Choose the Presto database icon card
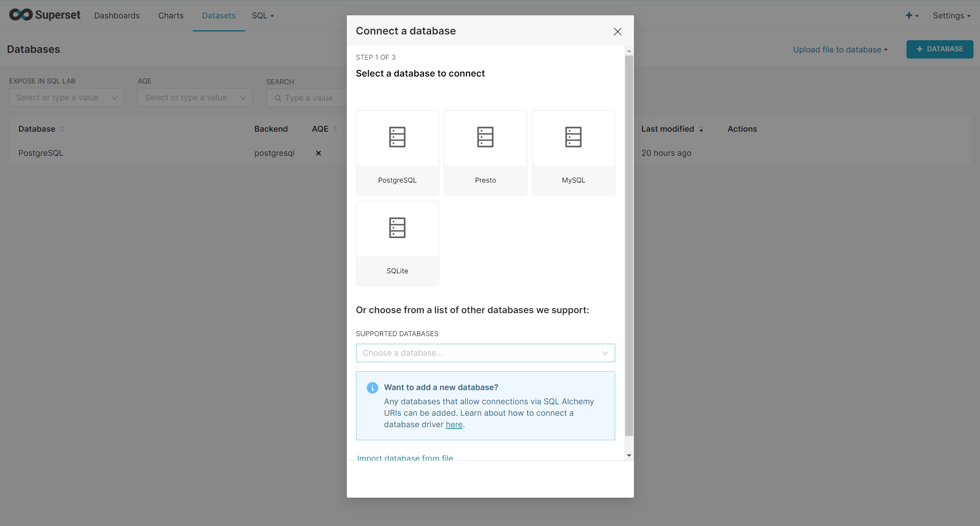Viewport: 980px width, 526px height. point(485,152)
